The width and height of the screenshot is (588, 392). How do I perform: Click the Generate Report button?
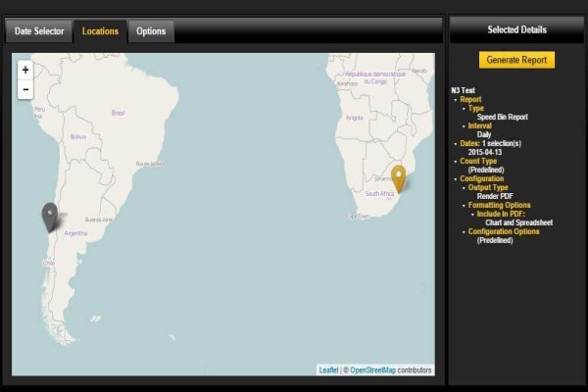(x=516, y=60)
